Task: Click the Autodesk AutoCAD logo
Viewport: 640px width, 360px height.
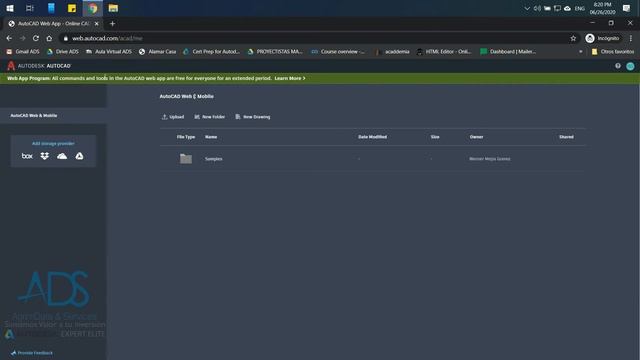Action: [39, 66]
